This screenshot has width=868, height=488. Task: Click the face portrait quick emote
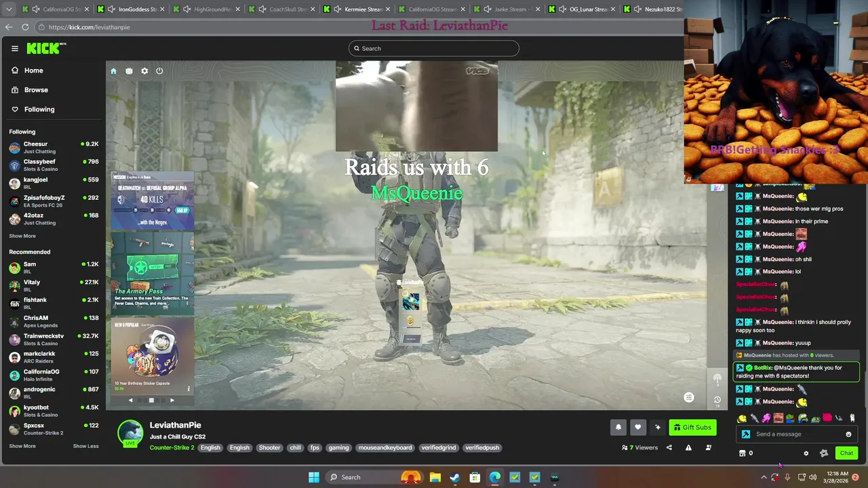[x=778, y=418]
